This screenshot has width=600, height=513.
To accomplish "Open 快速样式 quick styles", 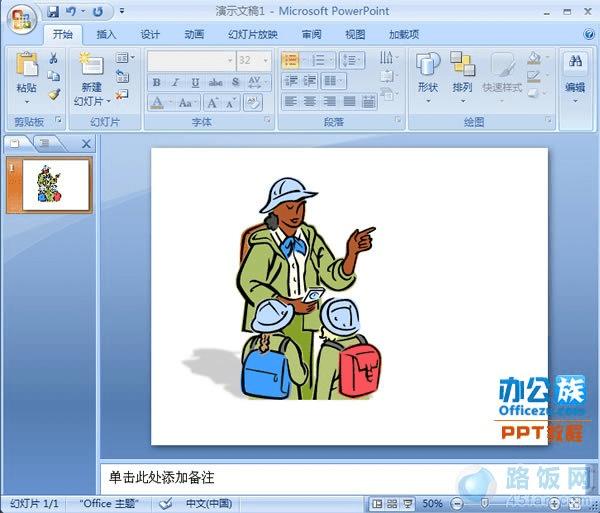I will [502, 77].
